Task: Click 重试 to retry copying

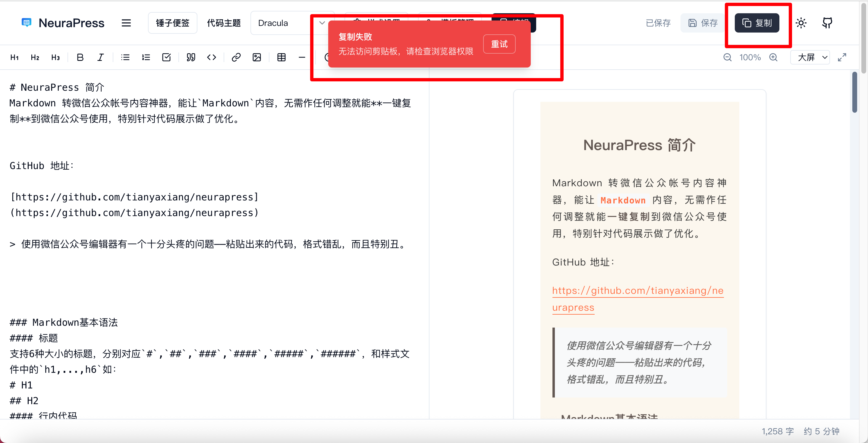Action: pyautogui.click(x=499, y=44)
